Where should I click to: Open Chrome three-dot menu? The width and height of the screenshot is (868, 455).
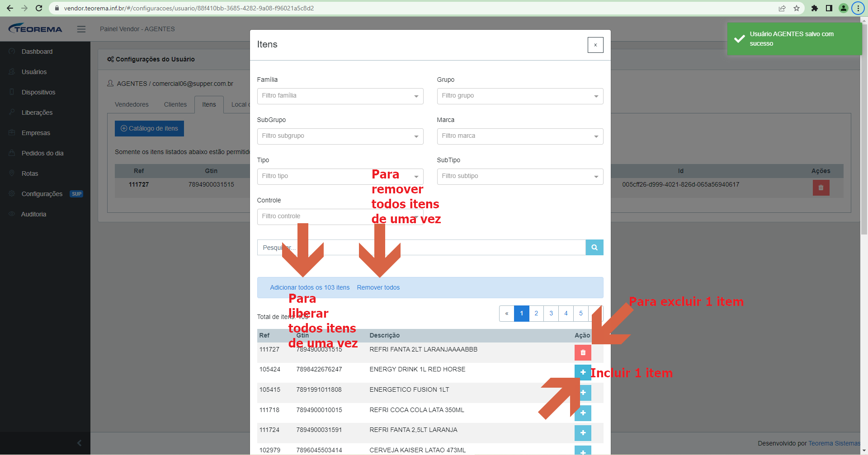(x=858, y=8)
